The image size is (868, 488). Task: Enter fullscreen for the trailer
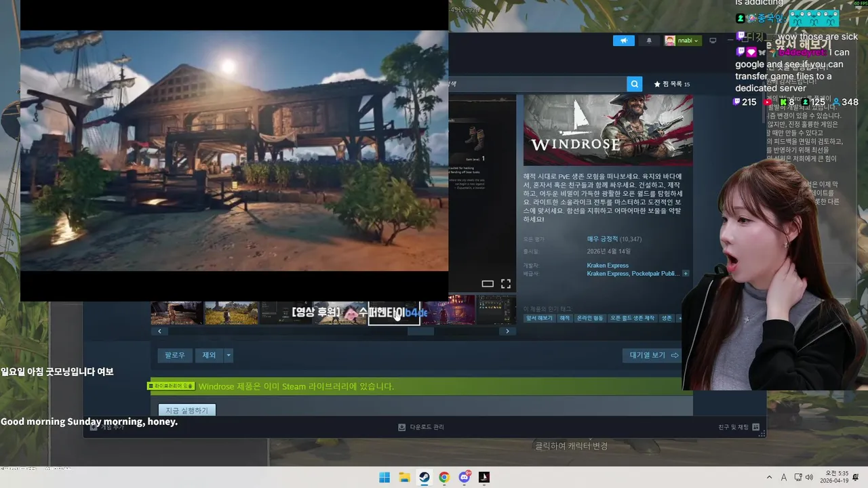[506, 284]
